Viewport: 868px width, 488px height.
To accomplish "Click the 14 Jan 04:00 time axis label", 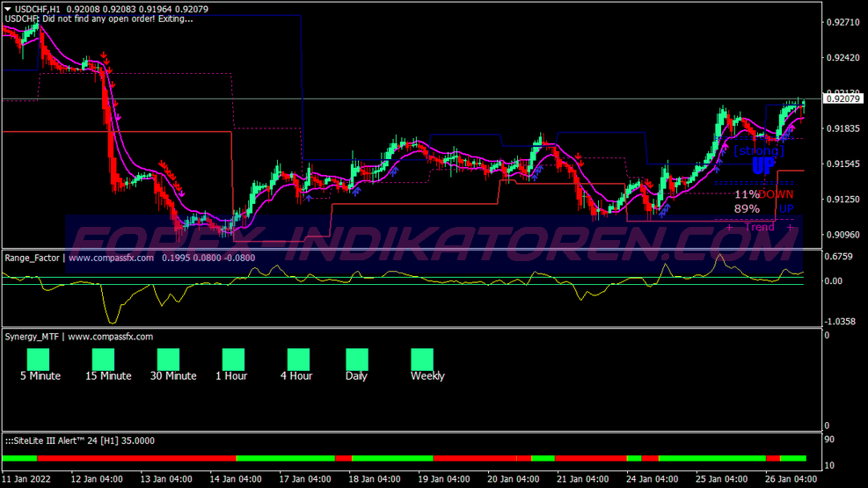I will coord(236,479).
